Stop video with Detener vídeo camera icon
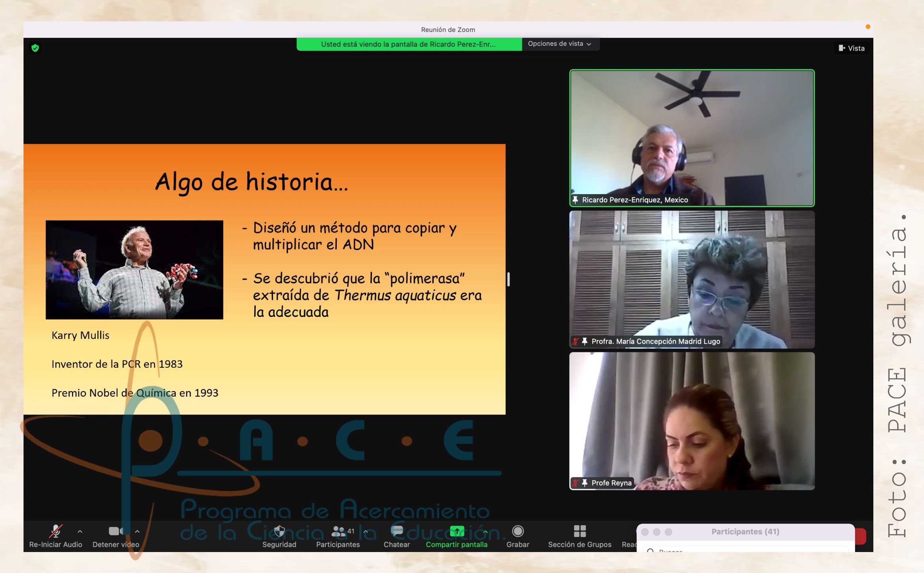This screenshot has width=924, height=573. (116, 531)
